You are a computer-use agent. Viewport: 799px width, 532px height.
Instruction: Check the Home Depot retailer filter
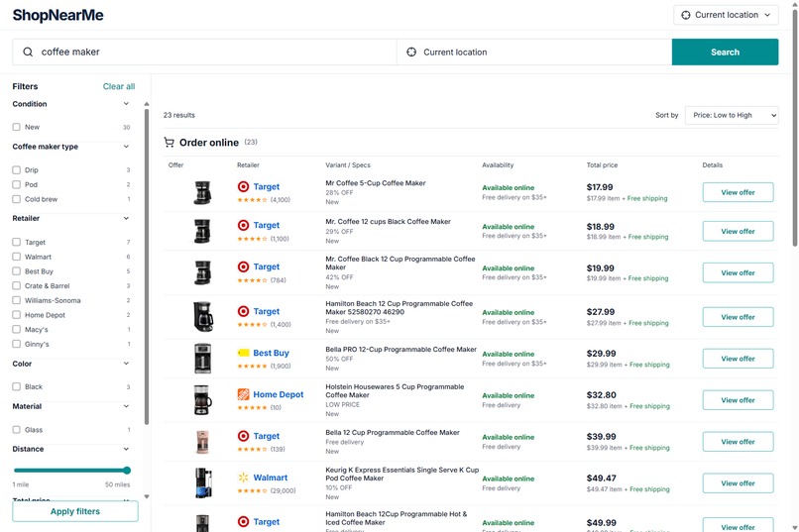click(16, 315)
